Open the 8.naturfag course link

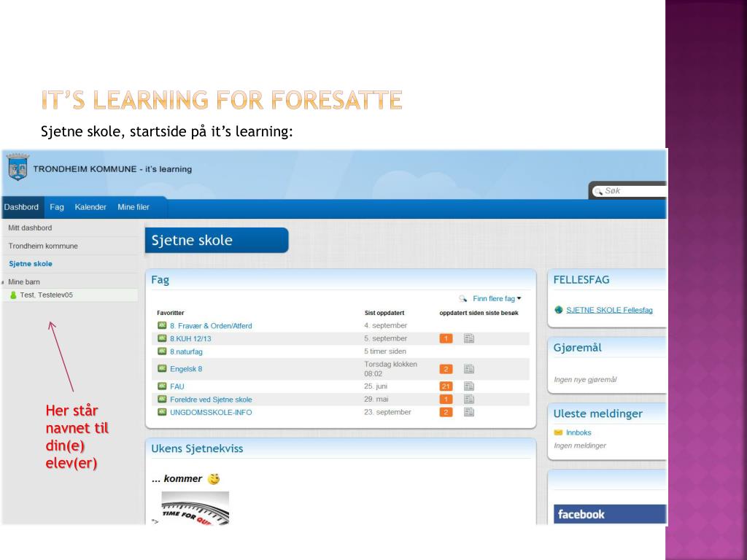click(x=186, y=352)
